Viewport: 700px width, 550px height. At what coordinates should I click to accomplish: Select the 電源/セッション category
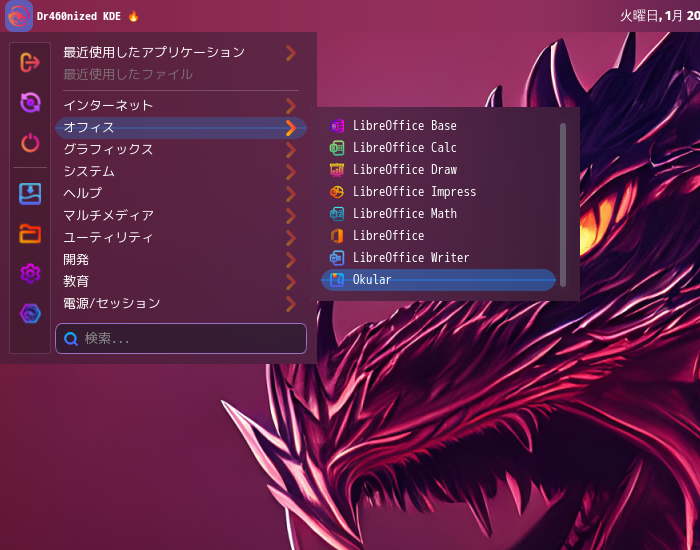[x=181, y=304]
